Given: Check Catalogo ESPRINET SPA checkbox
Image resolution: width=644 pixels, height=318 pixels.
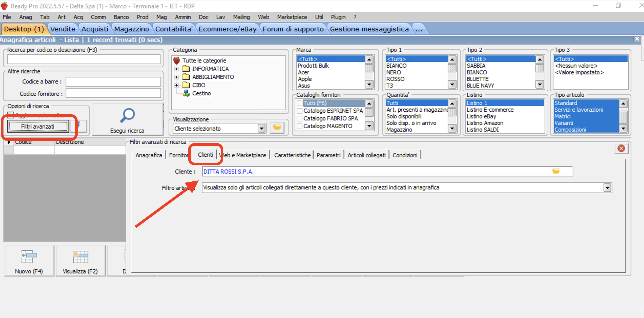Looking at the screenshot, I should 300,111.
